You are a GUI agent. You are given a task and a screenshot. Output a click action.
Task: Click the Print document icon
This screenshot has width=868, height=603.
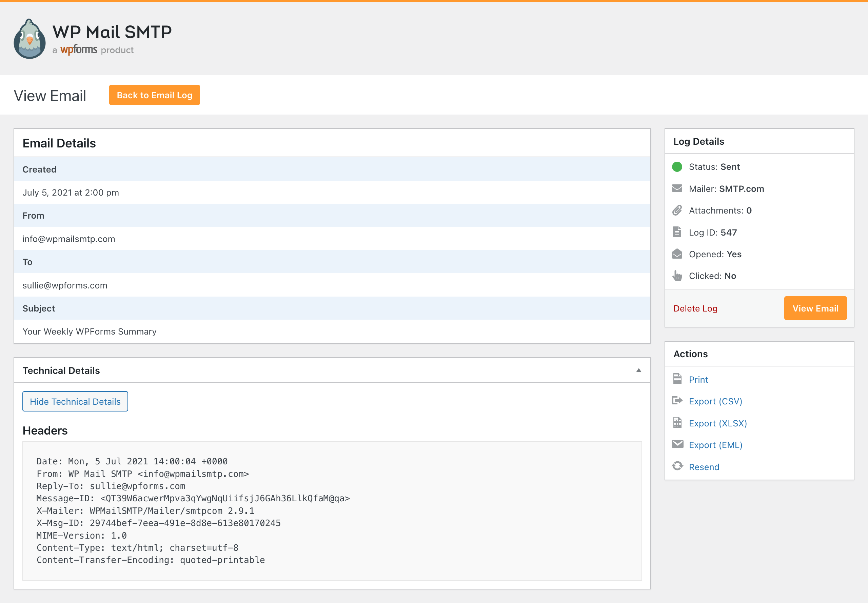(x=677, y=379)
